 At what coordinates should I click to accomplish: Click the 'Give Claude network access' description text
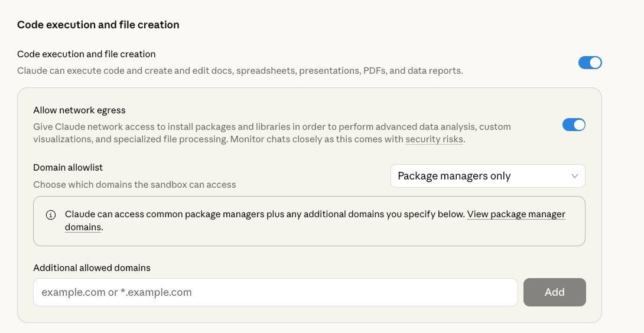pyautogui.click(x=272, y=127)
